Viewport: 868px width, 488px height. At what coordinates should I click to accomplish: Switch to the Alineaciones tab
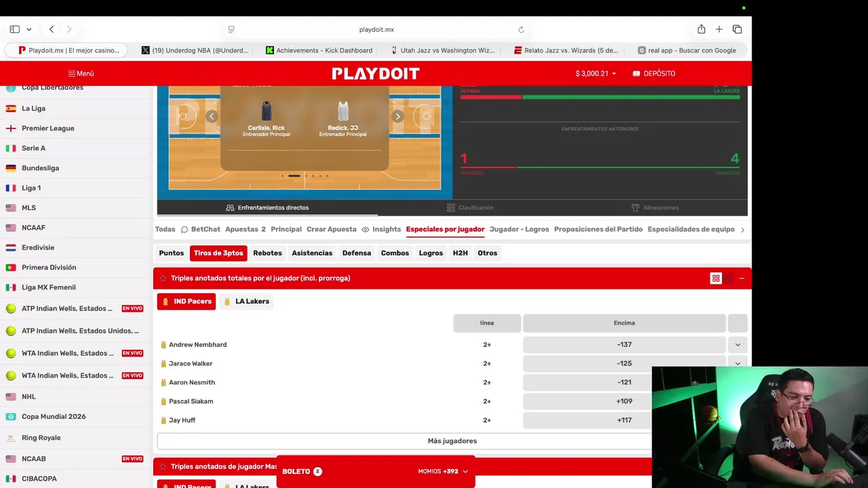[654, 207]
